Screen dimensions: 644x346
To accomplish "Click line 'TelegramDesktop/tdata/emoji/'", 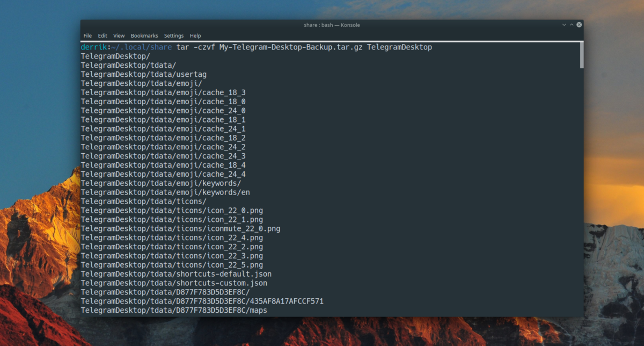I will [142, 83].
